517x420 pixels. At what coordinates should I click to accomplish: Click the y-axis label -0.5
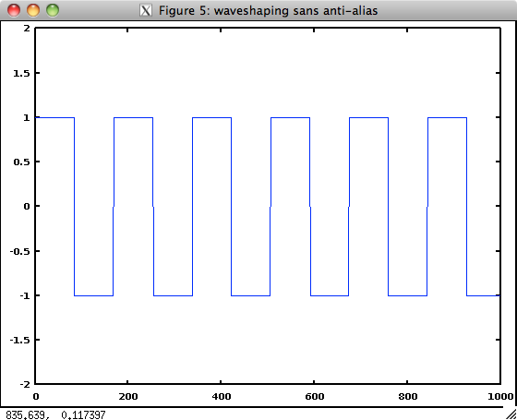click(x=19, y=251)
